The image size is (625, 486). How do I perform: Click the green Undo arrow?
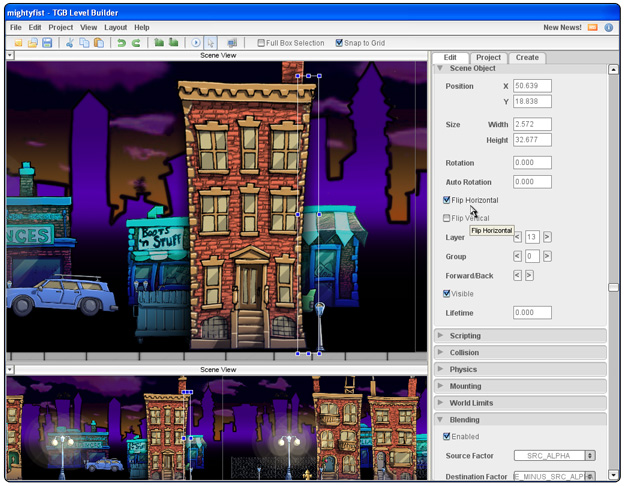click(x=122, y=43)
